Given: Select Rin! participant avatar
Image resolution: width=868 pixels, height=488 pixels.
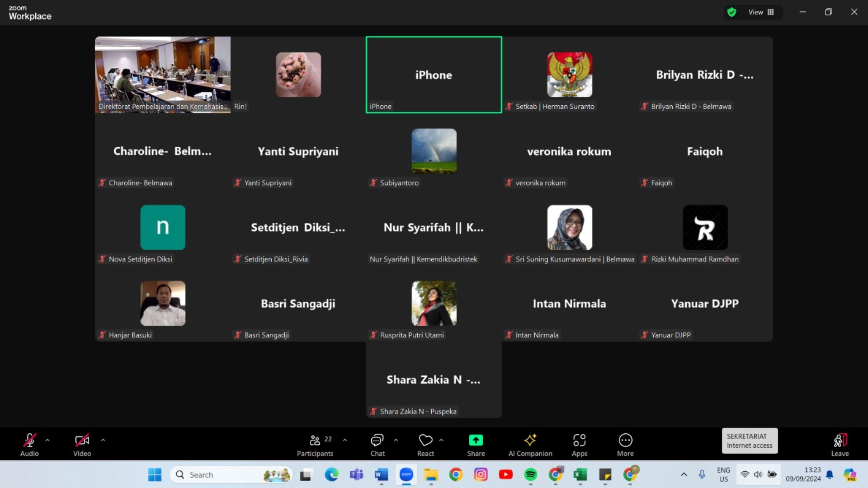Looking at the screenshot, I should 298,75.
